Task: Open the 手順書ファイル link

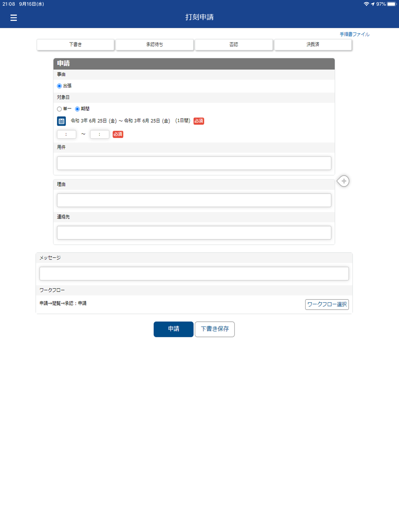Action: (354, 34)
